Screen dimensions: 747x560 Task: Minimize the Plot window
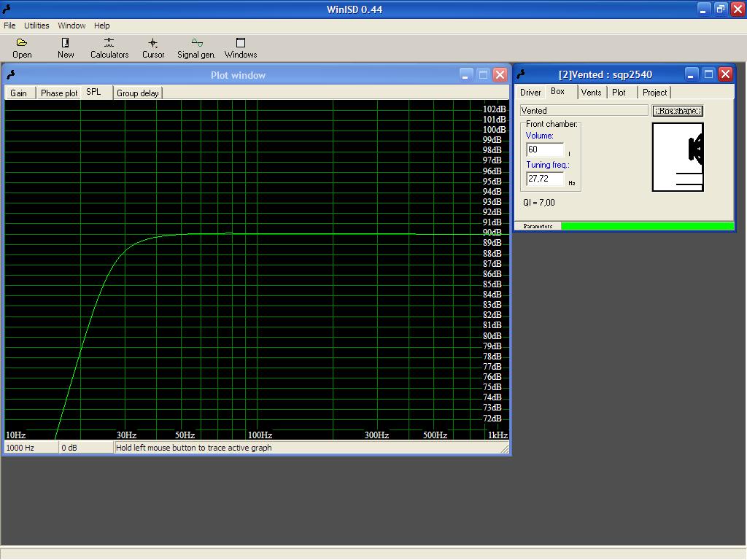[x=466, y=75]
